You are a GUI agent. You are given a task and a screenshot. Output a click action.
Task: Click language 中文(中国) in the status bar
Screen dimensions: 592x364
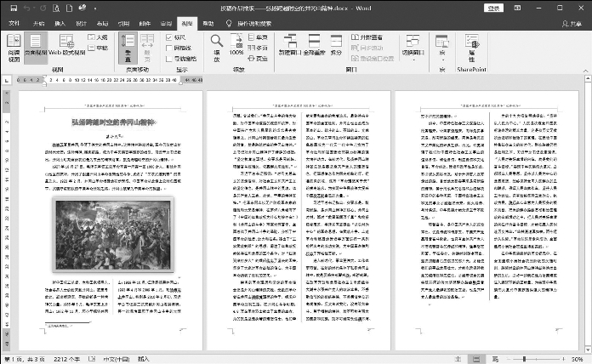[x=117, y=359]
